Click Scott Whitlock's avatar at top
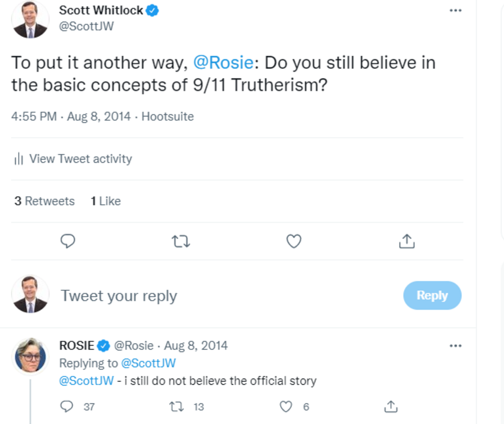The width and height of the screenshot is (504, 424). click(x=30, y=19)
